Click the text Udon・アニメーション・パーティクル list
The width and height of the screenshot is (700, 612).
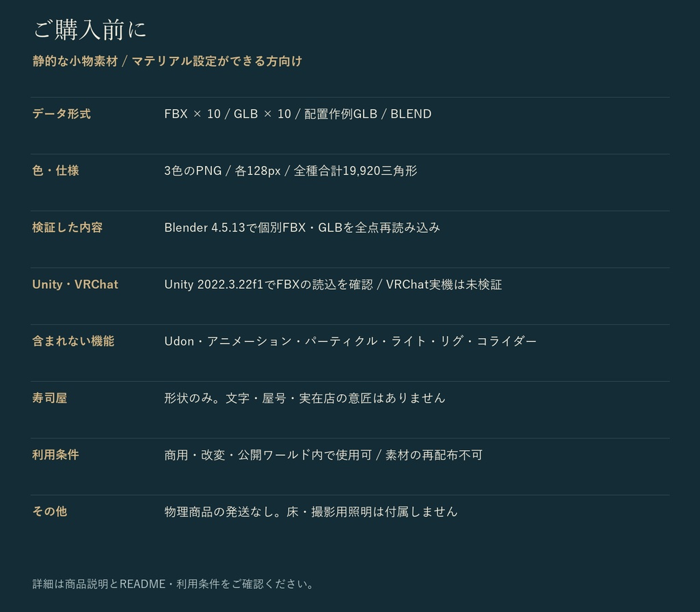351,342
